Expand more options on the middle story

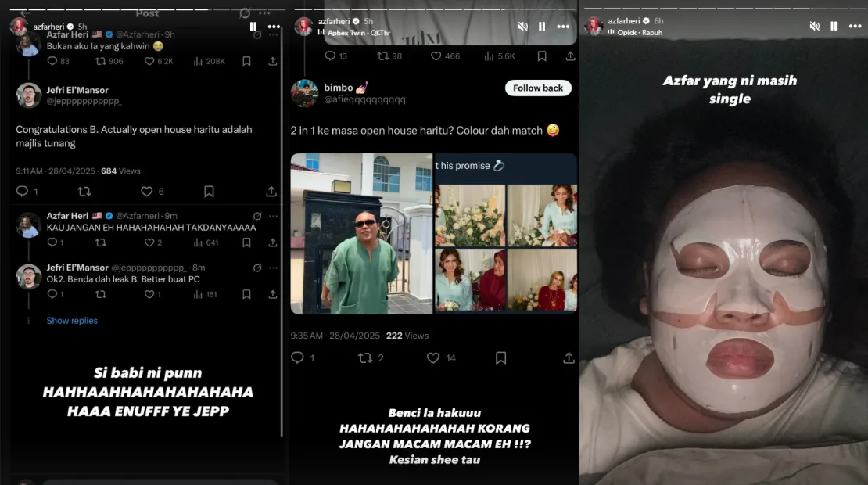pyautogui.click(x=563, y=27)
